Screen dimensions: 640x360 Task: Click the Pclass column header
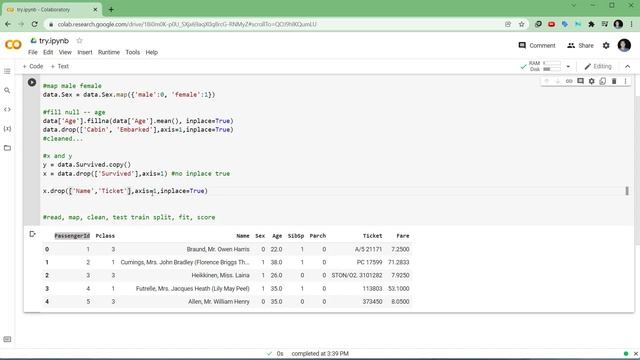click(x=105, y=236)
